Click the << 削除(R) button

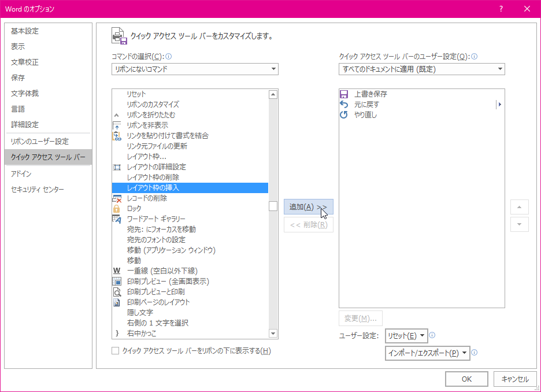pos(309,225)
